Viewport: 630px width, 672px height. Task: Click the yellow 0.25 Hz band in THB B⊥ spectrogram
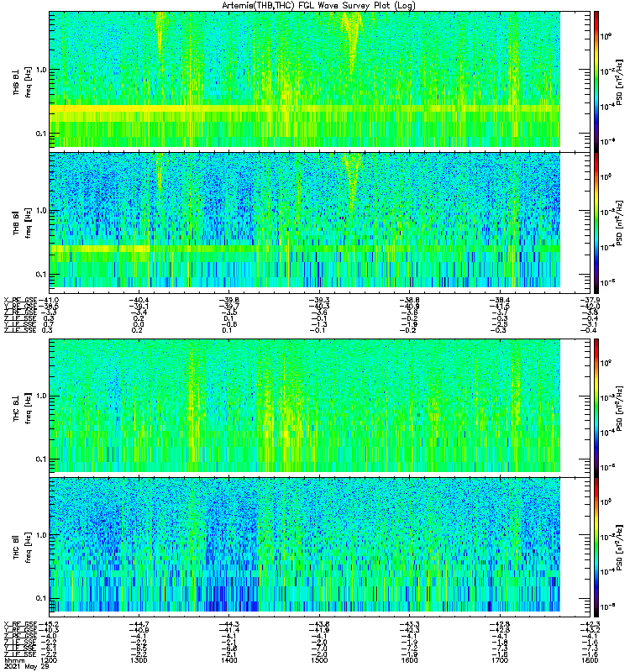pyautogui.click(x=305, y=109)
